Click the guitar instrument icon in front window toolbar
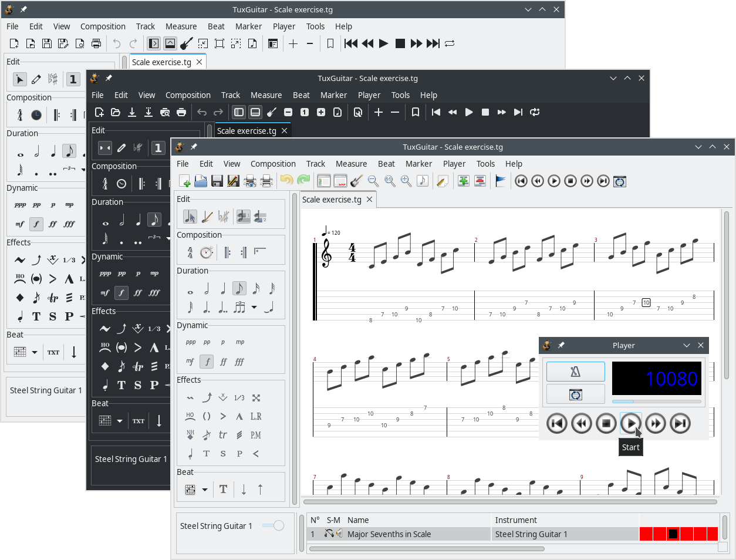 coord(356,181)
